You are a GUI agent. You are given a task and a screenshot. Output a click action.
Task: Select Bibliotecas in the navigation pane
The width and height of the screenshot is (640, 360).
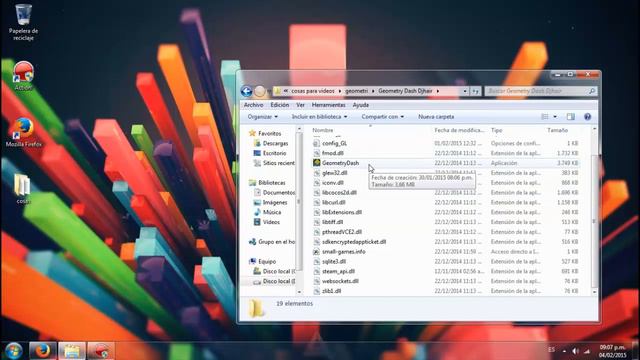(x=272, y=182)
